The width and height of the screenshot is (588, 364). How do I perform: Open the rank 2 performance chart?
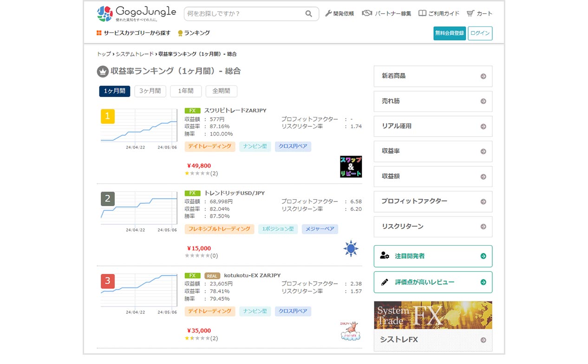[x=139, y=211]
